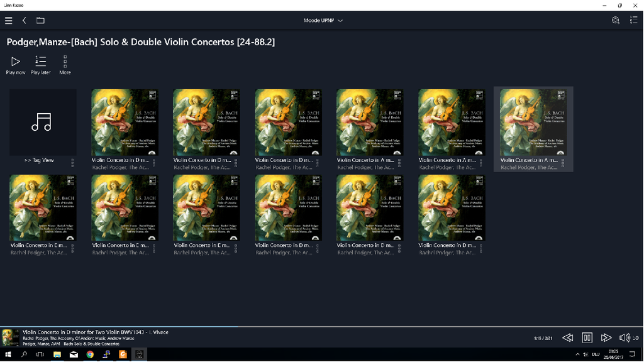The width and height of the screenshot is (644, 362).
Task: Select the highlighted Violin Concerto in A album tile
Action: point(533,123)
